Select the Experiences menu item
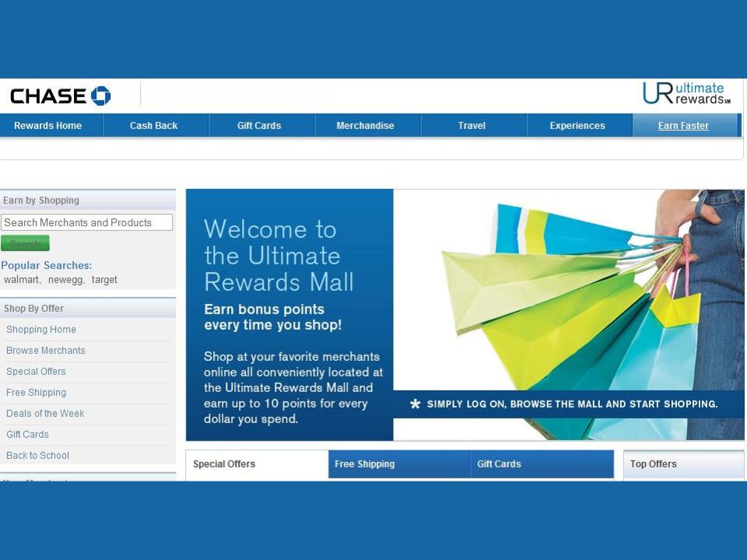Image resolution: width=747 pixels, height=560 pixels. [577, 126]
